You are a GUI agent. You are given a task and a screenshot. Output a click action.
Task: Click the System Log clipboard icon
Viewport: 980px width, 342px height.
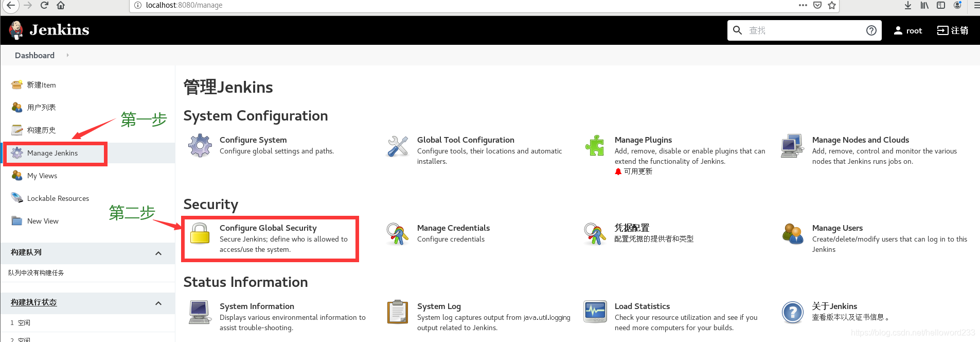click(x=398, y=312)
